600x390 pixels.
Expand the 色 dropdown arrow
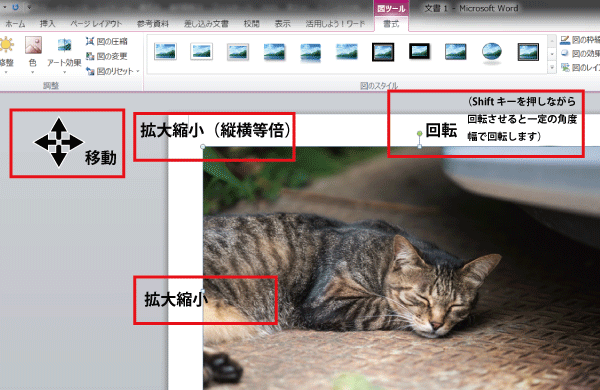33,72
